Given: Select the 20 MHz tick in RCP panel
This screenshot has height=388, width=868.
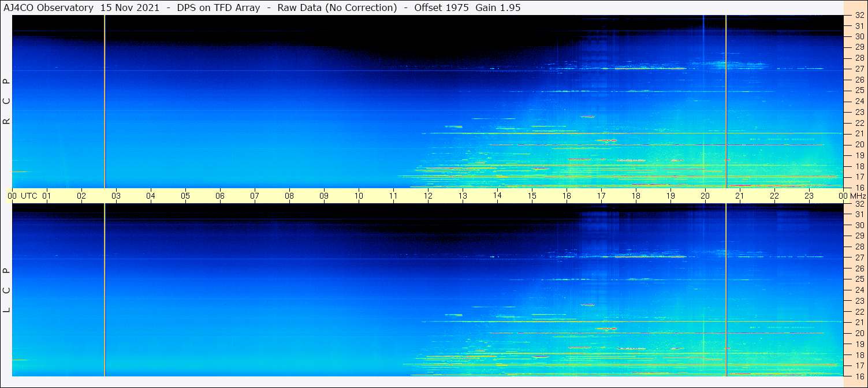Looking at the screenshot, I should (859, 144).
